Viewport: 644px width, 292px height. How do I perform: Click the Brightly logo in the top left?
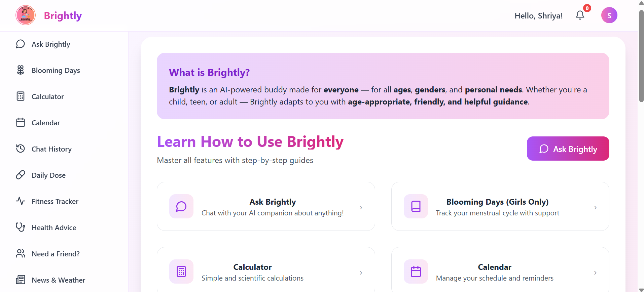[x=25, y=15]
